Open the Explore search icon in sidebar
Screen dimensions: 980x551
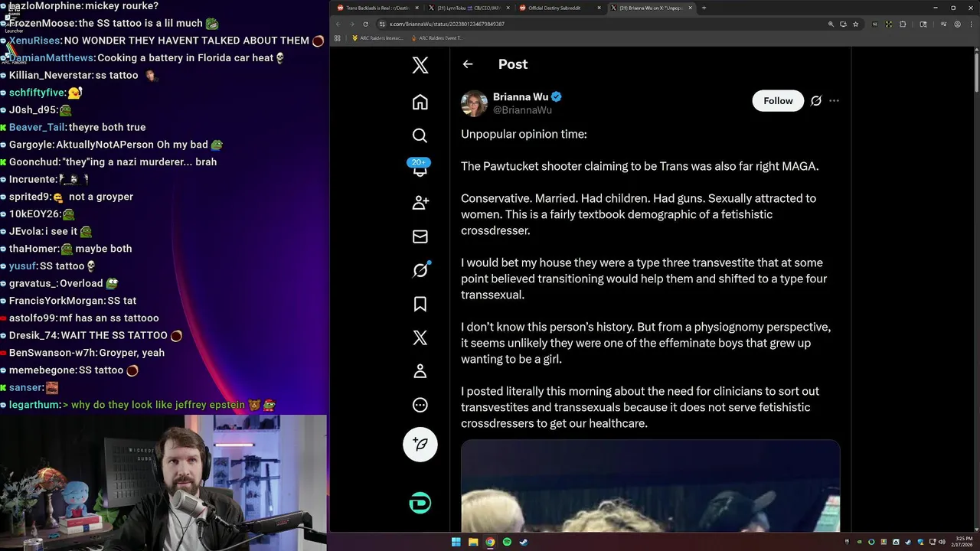420,135
